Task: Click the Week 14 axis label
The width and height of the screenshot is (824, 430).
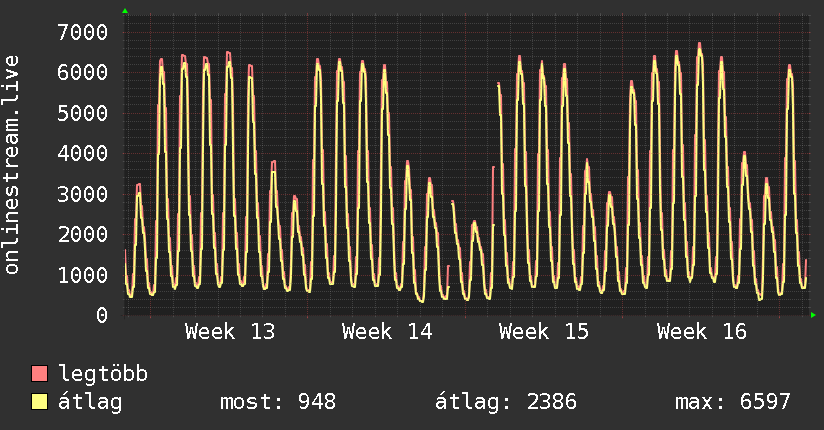Action: pos(387,332)
